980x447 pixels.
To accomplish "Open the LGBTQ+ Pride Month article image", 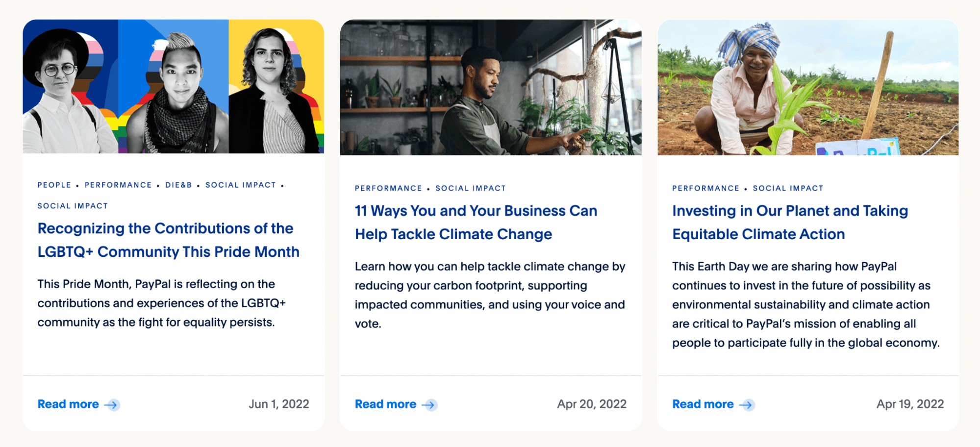I will pyautogui.click(x=173, y=87).
